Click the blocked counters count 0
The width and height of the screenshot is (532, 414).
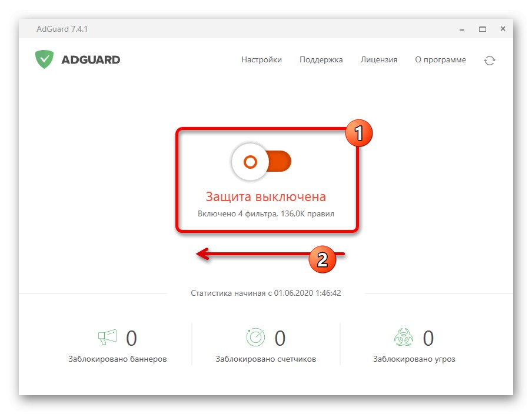pyautogui.click(x=280, y=338)
